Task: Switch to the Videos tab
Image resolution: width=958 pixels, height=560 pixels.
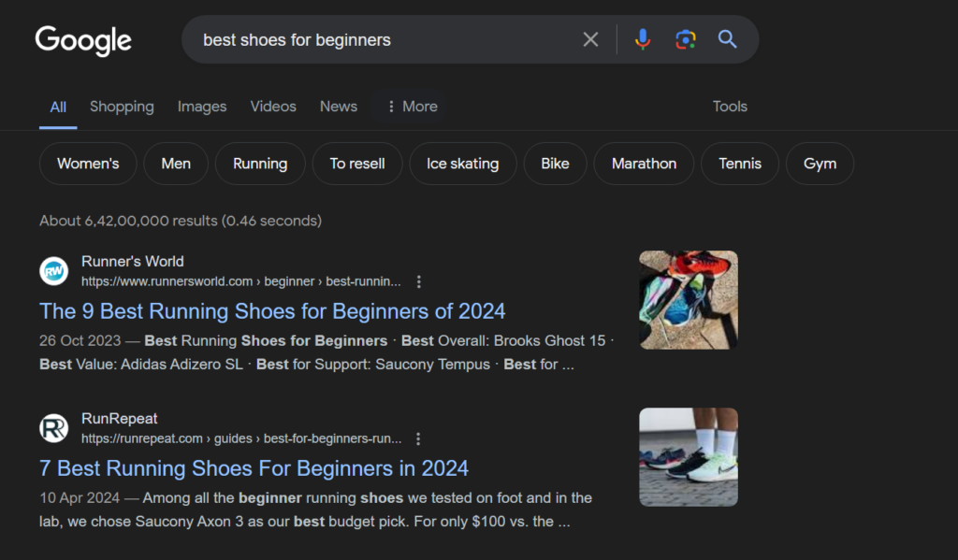Action: coord(273,107)
